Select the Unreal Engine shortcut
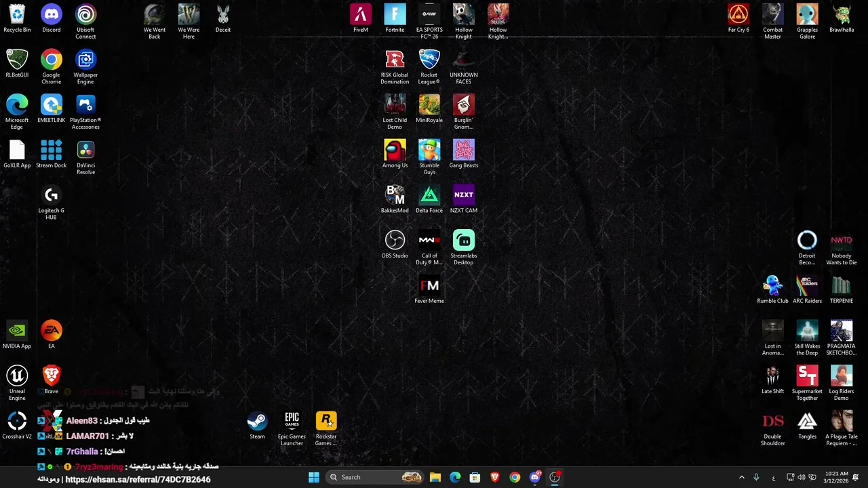The width and height of the screenshot is (868, 488). (17, 384)
